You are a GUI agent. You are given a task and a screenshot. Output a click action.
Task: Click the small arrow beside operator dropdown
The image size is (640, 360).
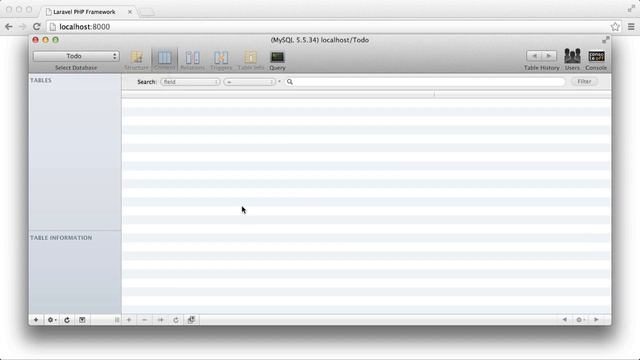click(x=280, y=82)
